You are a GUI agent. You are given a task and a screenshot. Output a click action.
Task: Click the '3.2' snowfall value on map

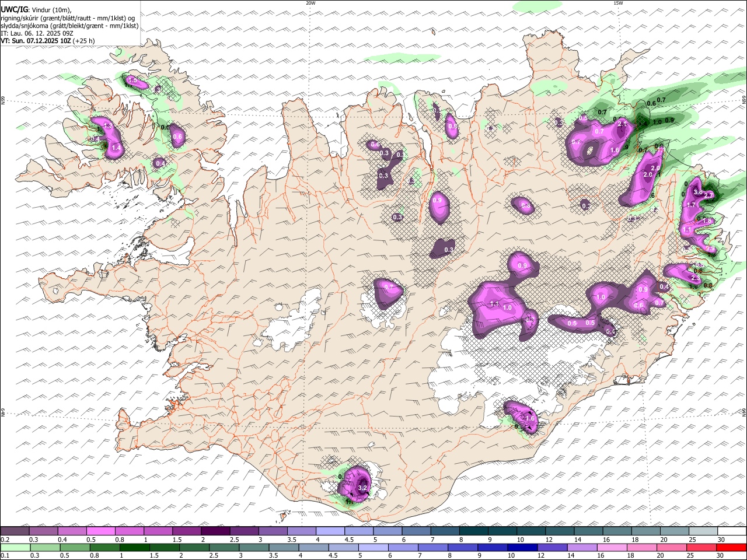pyautogui.click(x=362, y=488)
